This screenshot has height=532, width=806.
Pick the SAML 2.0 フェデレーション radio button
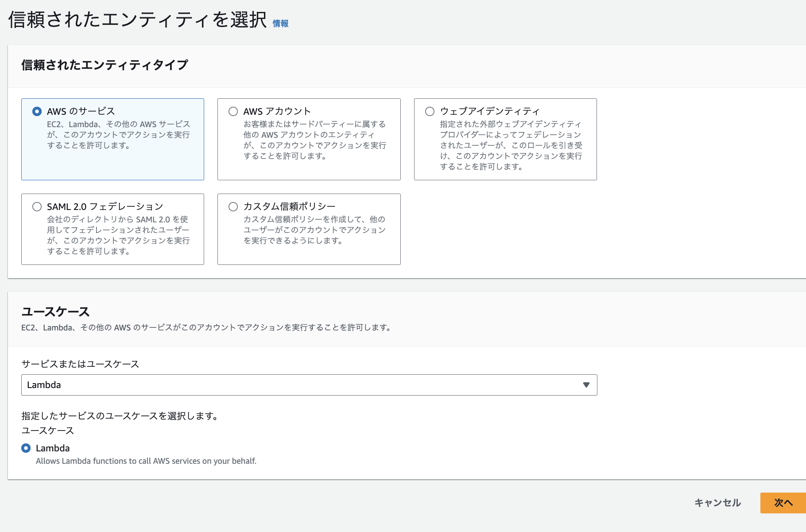click(x=37, y=207)
